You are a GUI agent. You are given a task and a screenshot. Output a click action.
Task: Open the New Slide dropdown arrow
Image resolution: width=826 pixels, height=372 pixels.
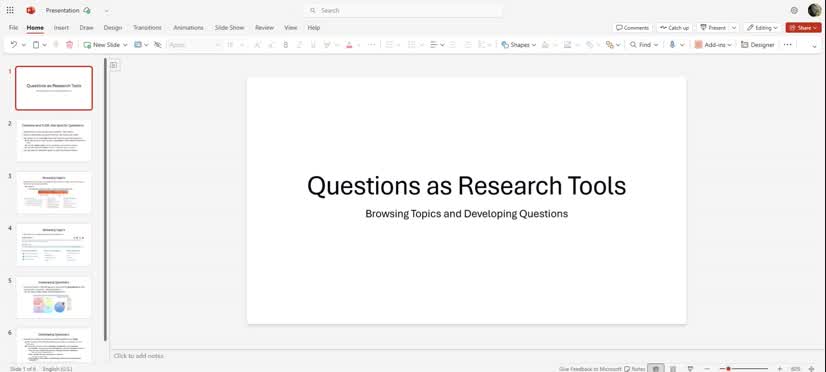coord(125,45)
